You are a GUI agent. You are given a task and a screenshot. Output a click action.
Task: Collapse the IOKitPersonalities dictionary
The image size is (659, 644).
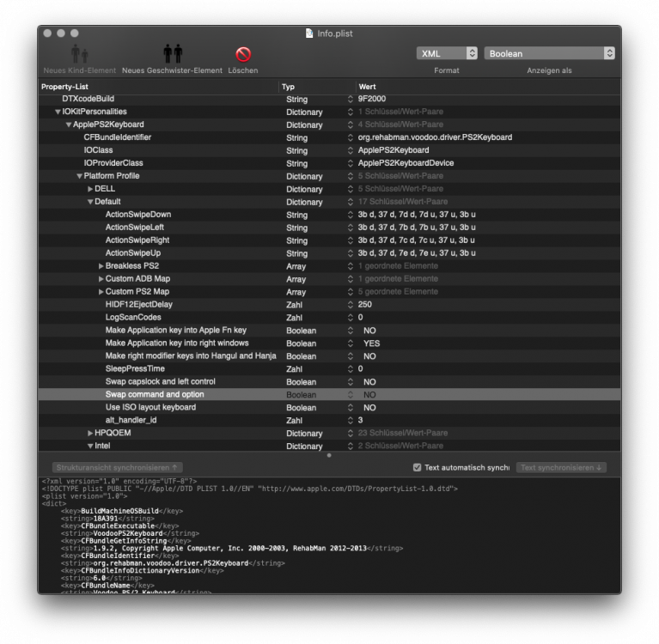(58, 112)
